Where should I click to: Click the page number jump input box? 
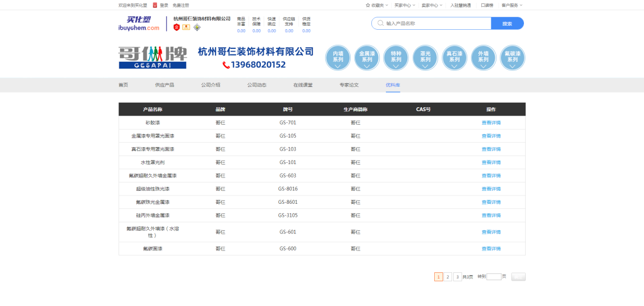494,277
